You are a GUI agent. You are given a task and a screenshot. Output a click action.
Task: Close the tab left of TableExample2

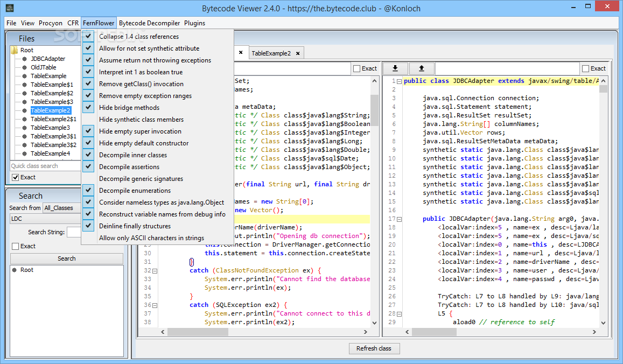point(241,52)
